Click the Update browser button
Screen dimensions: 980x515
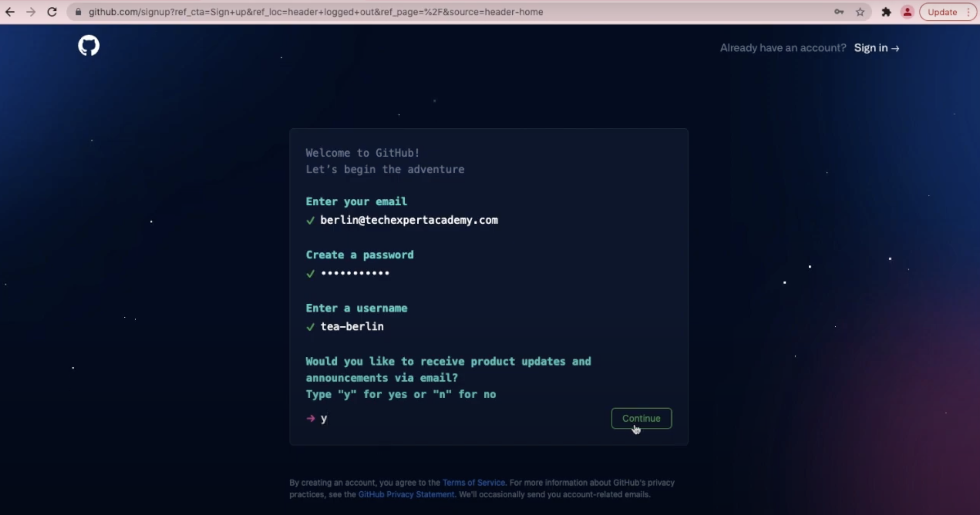tap(942, 12)
